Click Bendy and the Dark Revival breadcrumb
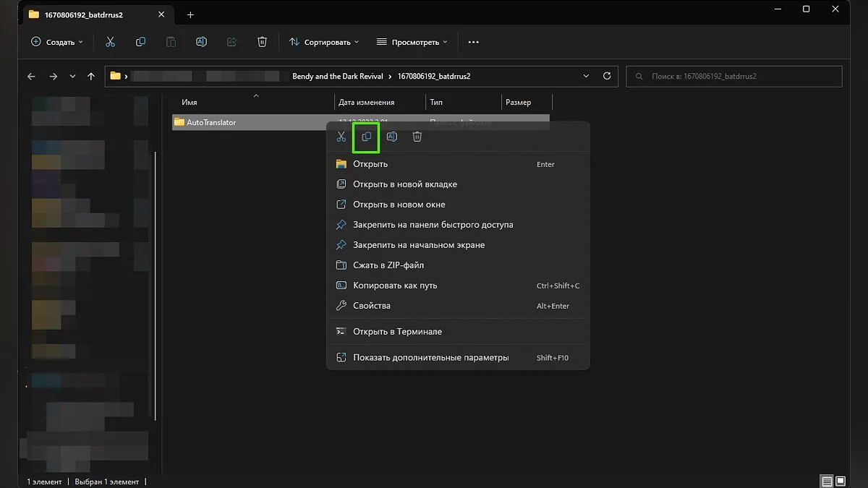Image resolution: width=868 pixels, height=488 pixels. click(337, 76)
